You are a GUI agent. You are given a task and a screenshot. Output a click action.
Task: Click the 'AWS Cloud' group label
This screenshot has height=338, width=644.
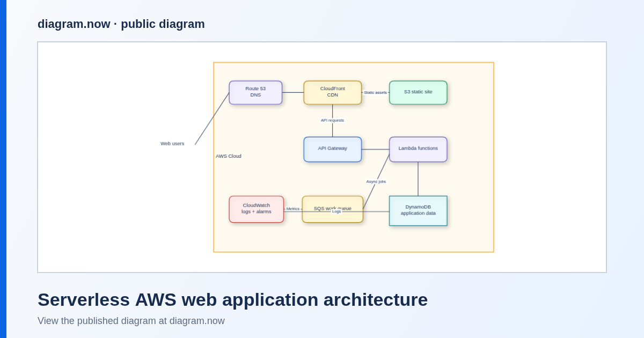(x=229, y=156)
